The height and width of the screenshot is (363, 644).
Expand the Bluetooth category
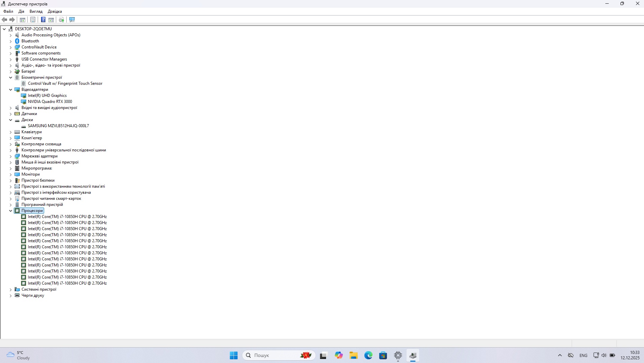pyautogui.click(x=10, y=41)
